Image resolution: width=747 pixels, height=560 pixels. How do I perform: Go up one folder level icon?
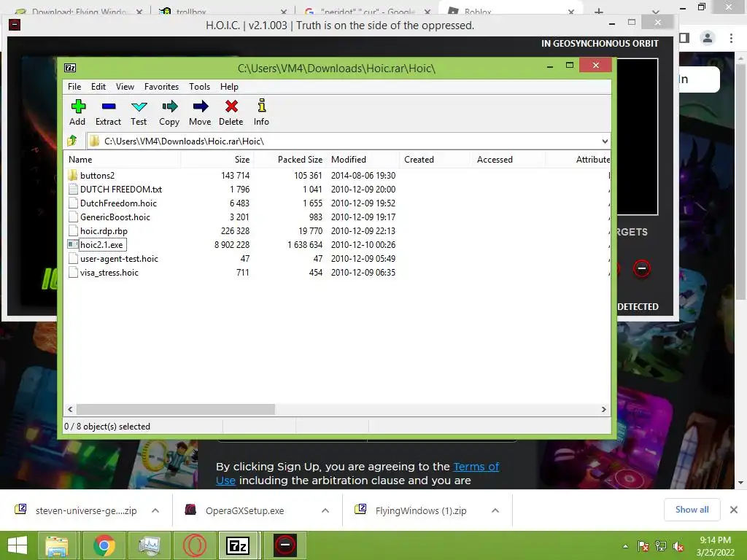tap(72, 141)
